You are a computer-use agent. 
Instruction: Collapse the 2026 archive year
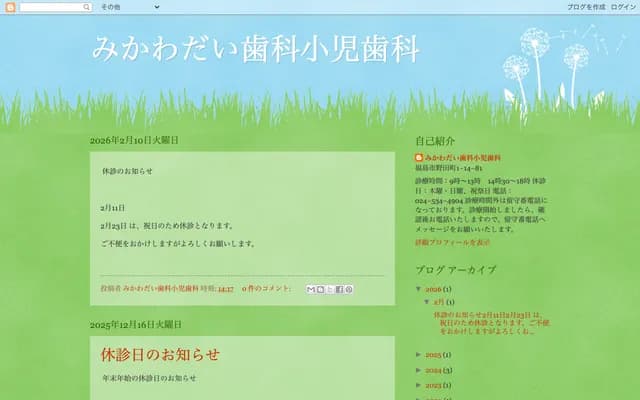click(419, 289)
